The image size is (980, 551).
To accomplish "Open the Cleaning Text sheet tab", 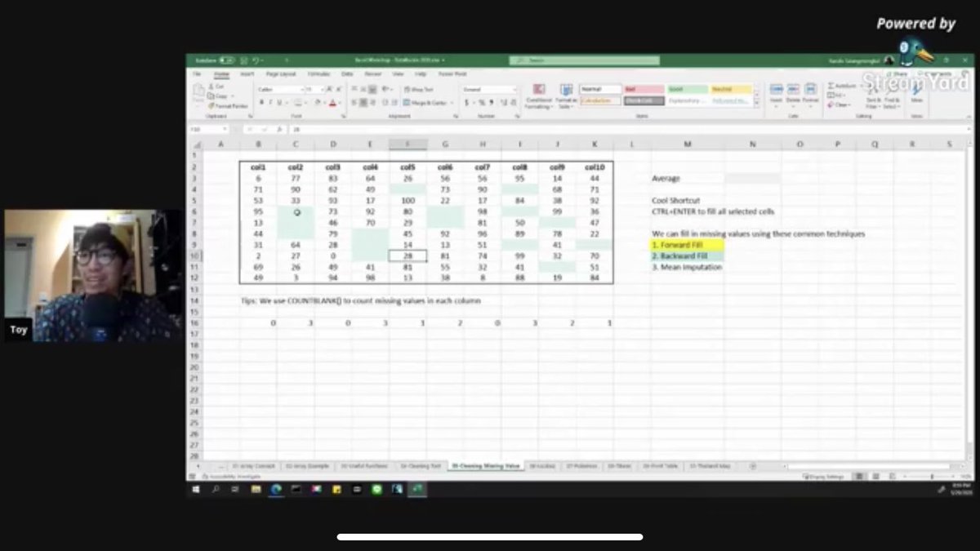I will tap(421, 466).
